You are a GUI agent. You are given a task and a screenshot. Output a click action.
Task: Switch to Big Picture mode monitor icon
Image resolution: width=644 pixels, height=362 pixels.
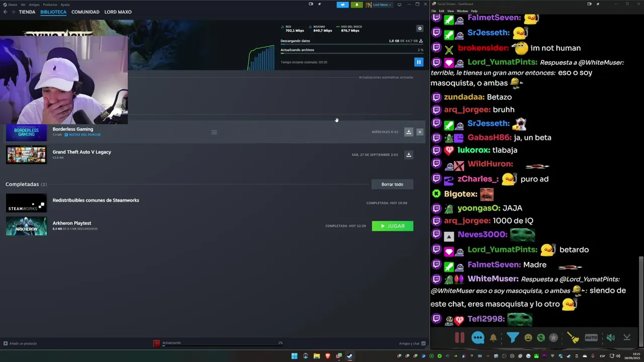coord(399,5)
